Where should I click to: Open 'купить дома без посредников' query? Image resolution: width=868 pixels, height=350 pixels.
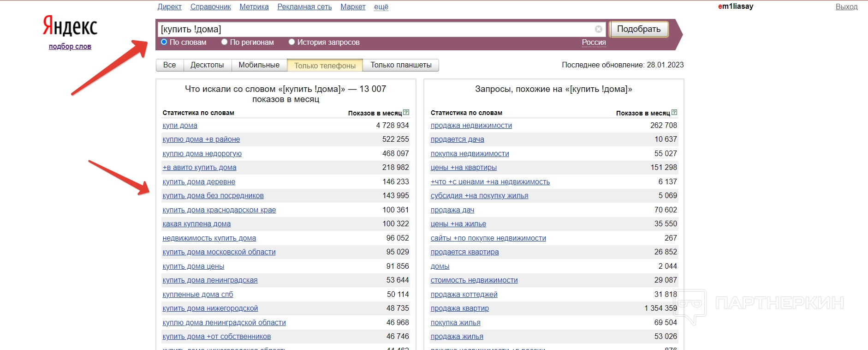[x=213, y=196]
